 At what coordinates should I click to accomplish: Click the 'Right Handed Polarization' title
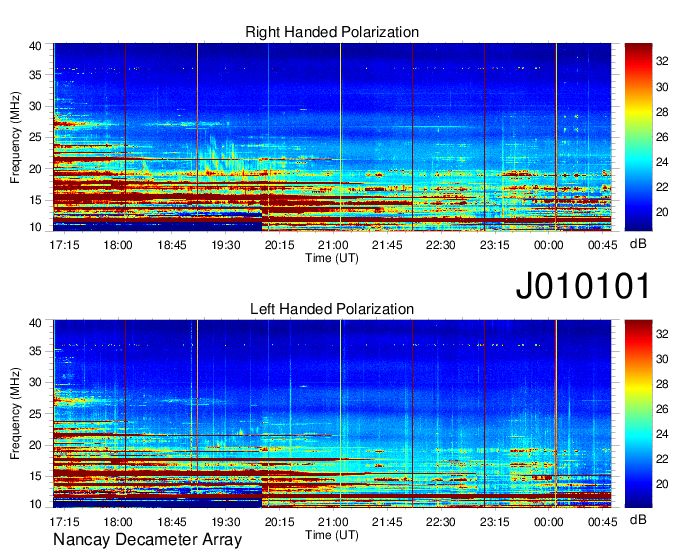click(332, 32)
